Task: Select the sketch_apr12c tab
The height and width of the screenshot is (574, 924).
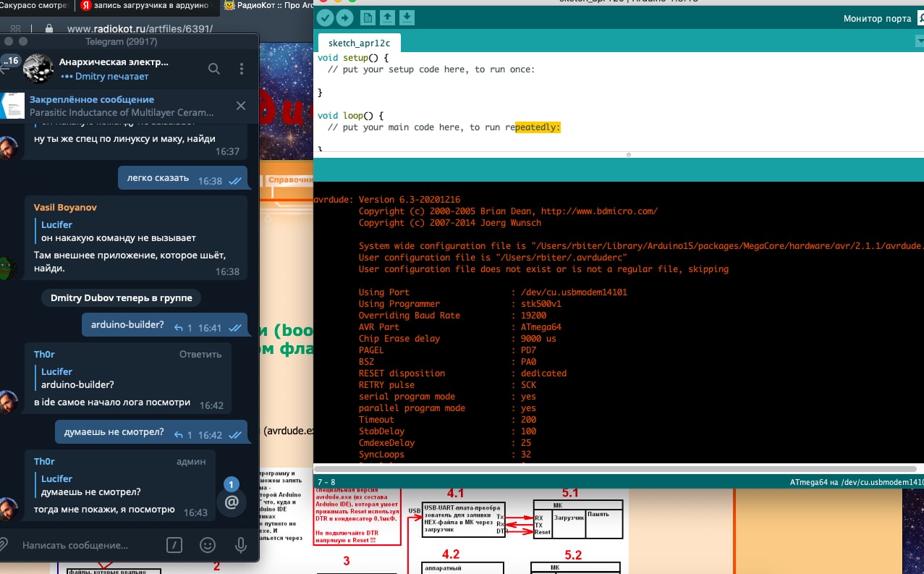Action: [x=359, y=43]
